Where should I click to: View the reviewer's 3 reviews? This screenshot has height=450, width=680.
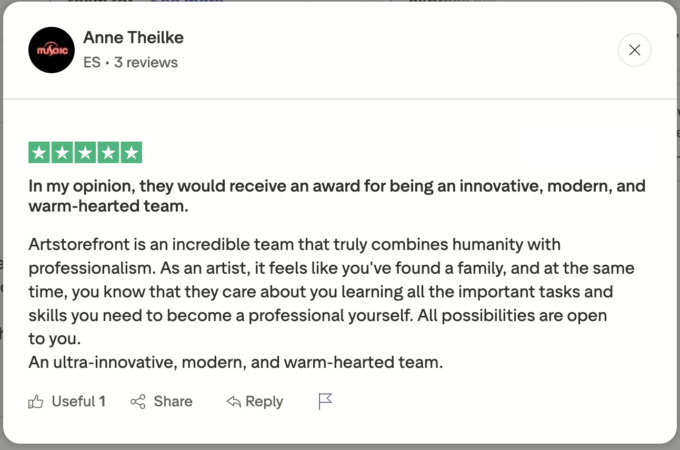pos(147,62)
